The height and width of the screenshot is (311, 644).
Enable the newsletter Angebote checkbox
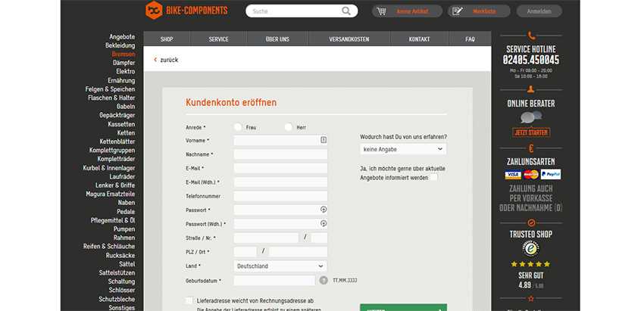pos(433,177)
